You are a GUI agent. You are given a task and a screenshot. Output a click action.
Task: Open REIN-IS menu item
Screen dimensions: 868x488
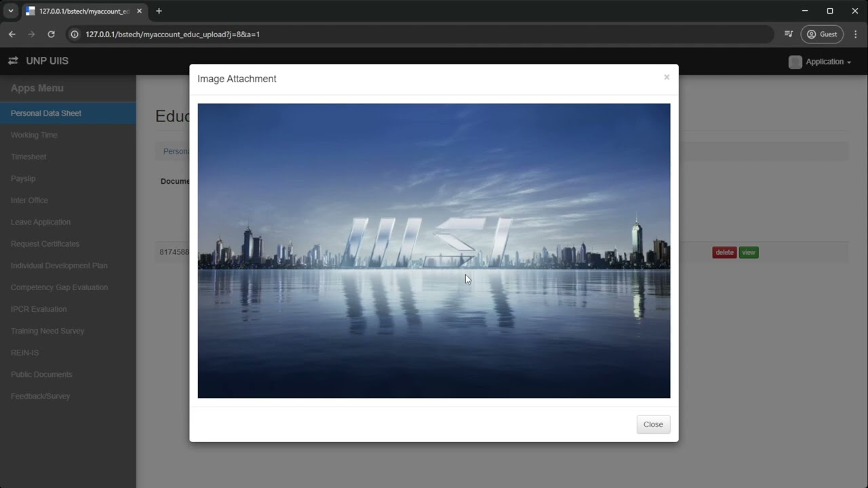tap(68, 352)
